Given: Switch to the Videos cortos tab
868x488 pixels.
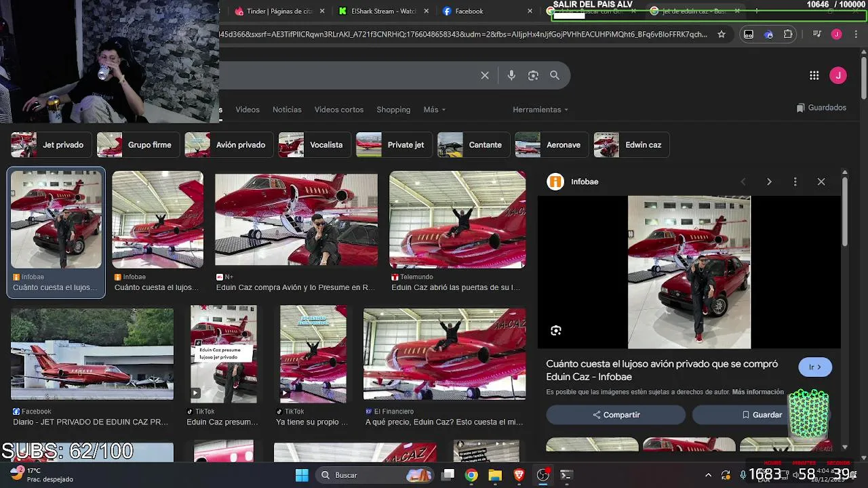Looking at the screenshot, I should click(339, 109).
